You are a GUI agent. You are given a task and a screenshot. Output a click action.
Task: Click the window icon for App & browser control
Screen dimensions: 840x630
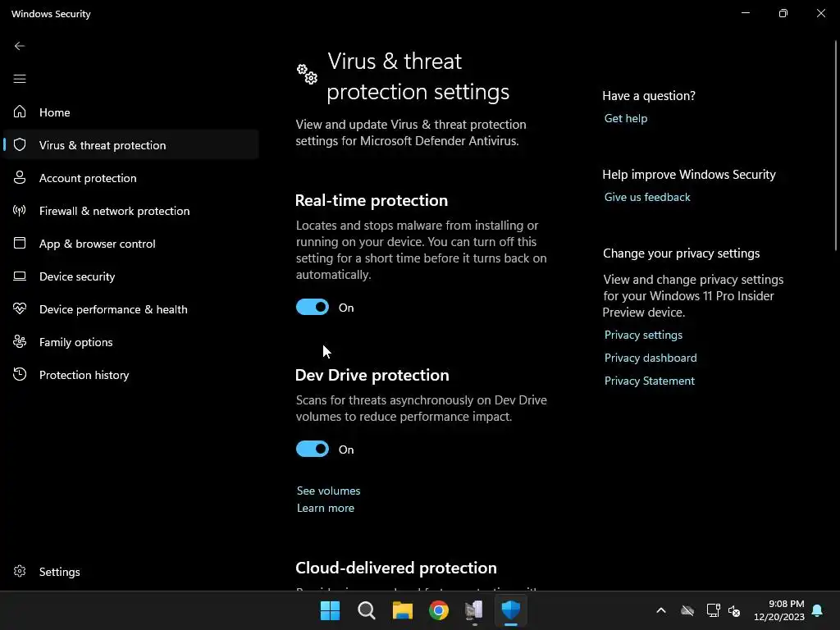[20, 243]
